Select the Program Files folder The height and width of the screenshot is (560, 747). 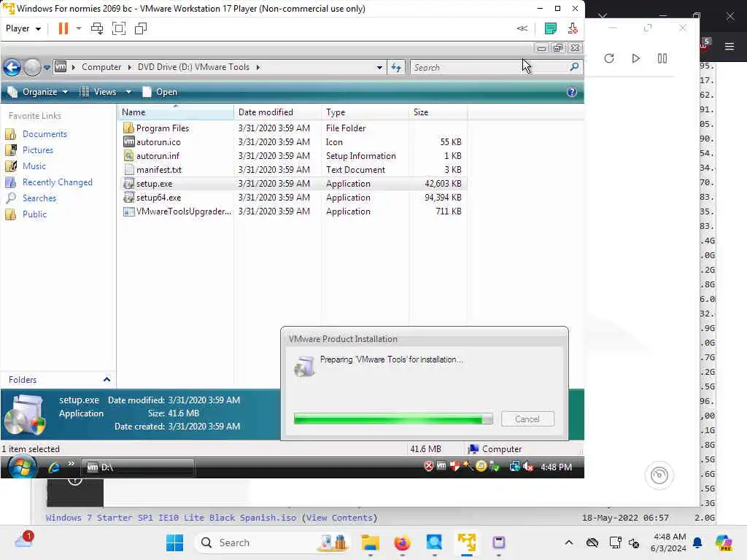[x=163, y=128]
